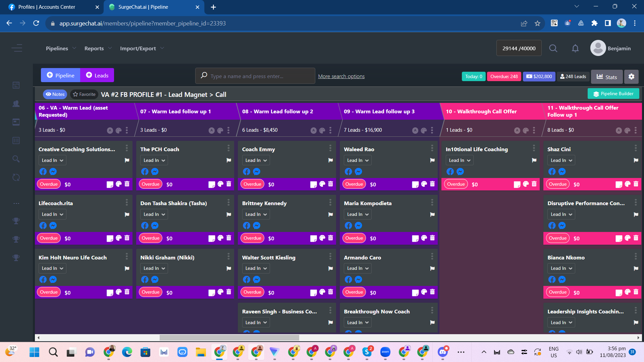Expand Lead In dropdown on Lifecoach.rita card

52,214
